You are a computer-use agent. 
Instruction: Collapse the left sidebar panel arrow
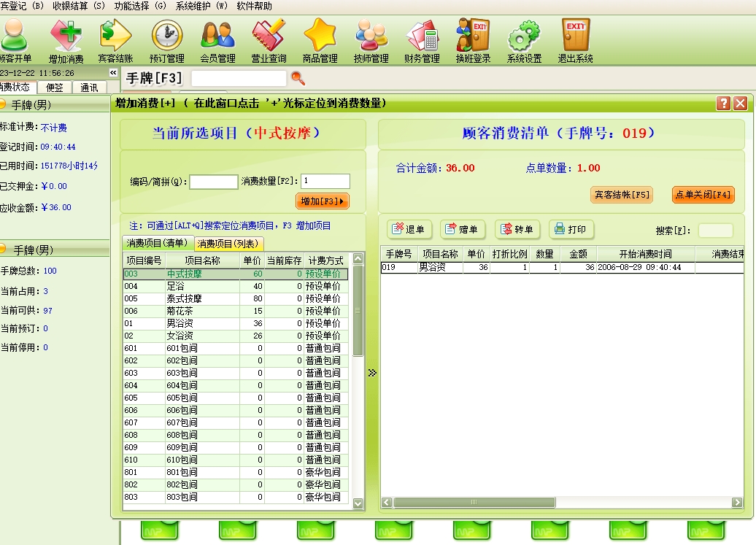(x=113, y=73)
